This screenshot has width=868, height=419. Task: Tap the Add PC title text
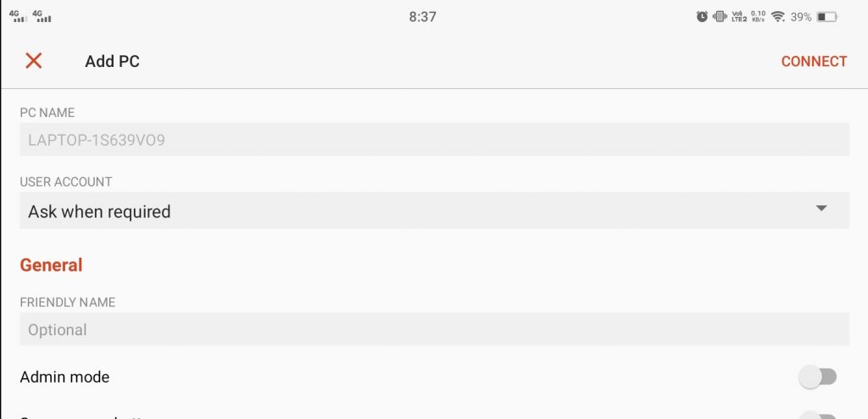[x=112, y=62]
